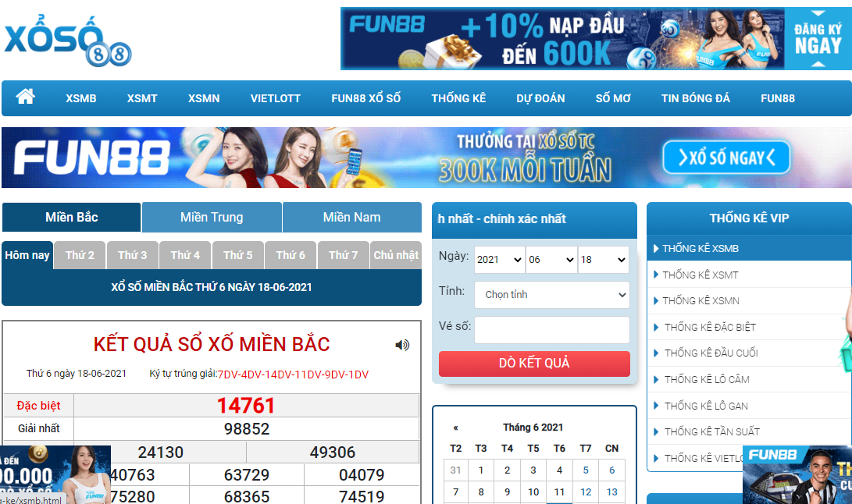
Task: Open the Chọn tỉnh province dropdown
Action: [552, 295]
